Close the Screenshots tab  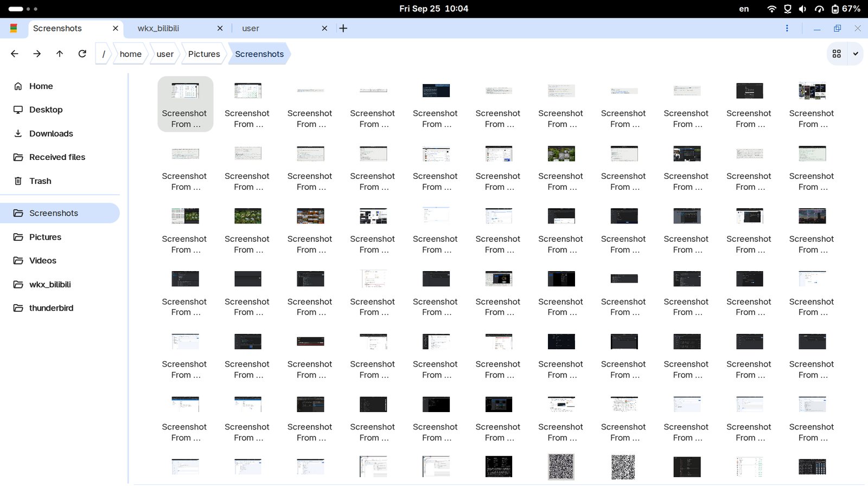(115, 28)
